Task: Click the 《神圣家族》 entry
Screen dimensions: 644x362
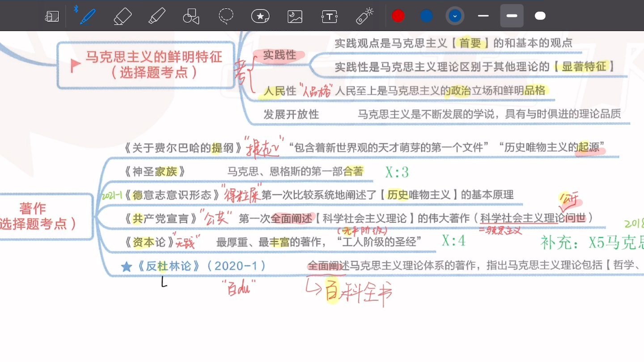Action: 155,171
